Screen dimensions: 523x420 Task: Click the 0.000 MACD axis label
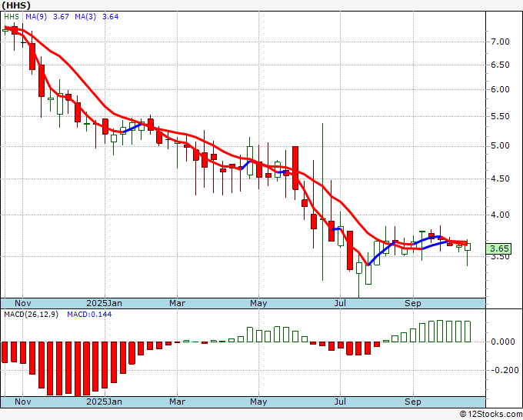[x=502, y=342]
